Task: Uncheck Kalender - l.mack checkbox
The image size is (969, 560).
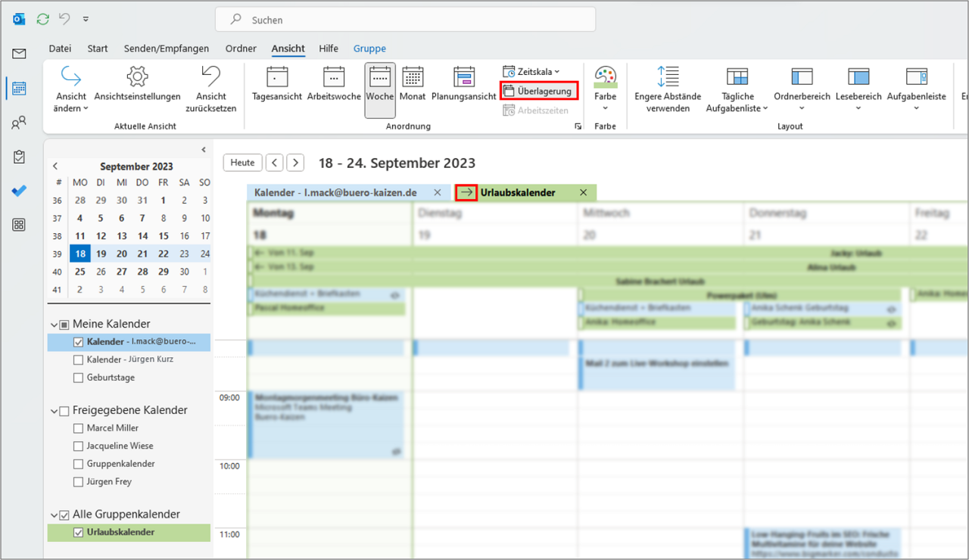Action: click(x=79, y=342)
